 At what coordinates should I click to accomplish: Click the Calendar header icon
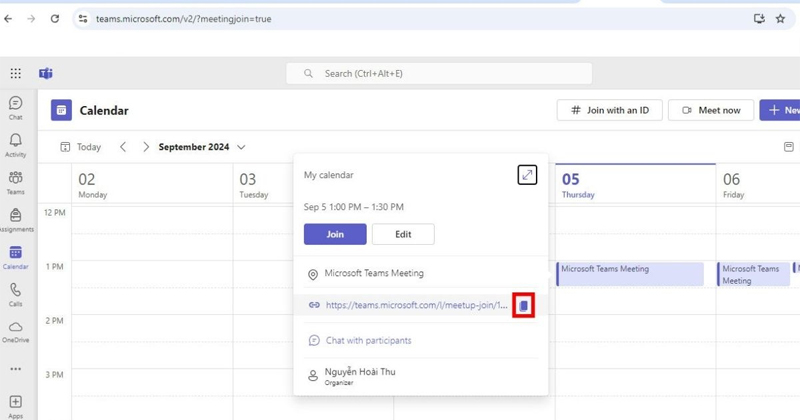click(61, 110)
